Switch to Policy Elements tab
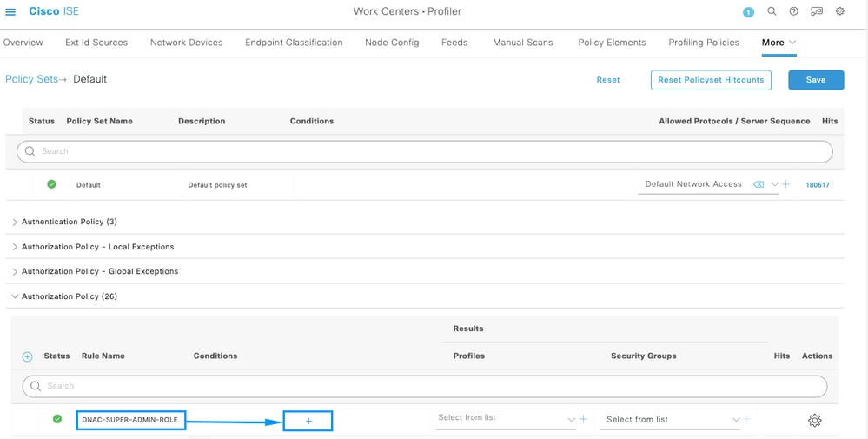Image resolution: width=868 pixels, height=439 pixels. 612,42
